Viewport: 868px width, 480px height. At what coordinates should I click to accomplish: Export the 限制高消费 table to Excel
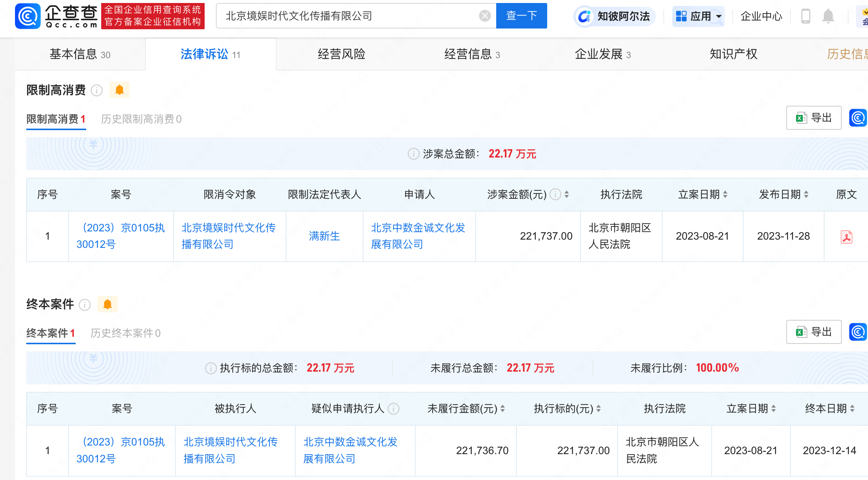814,118
